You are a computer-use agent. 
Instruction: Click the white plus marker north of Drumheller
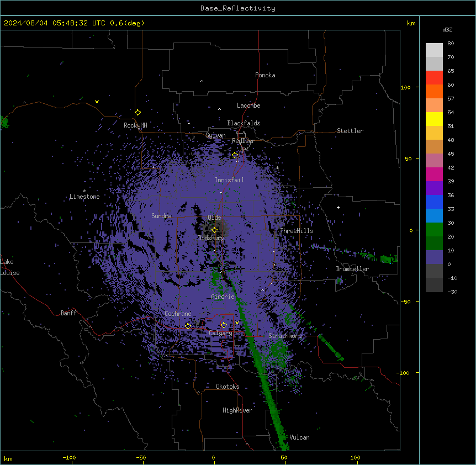(338, 207)
